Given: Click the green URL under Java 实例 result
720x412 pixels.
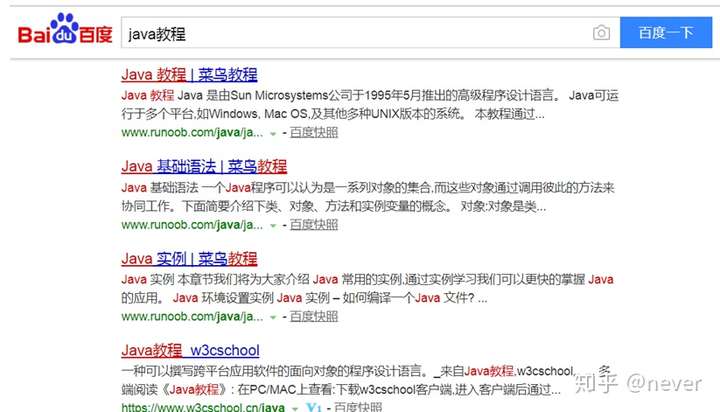Looking at the screenshot, I should (x=192, y=316).
